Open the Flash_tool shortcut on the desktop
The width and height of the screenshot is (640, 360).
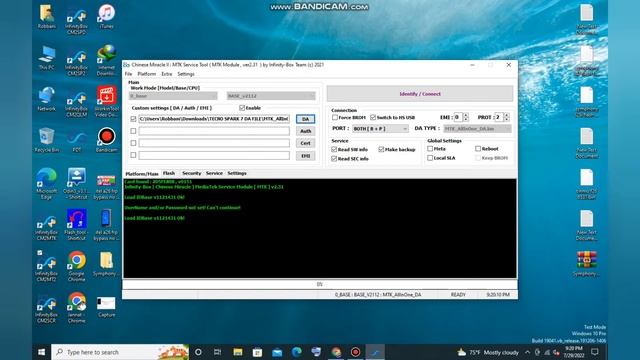(x=76, y=224)
